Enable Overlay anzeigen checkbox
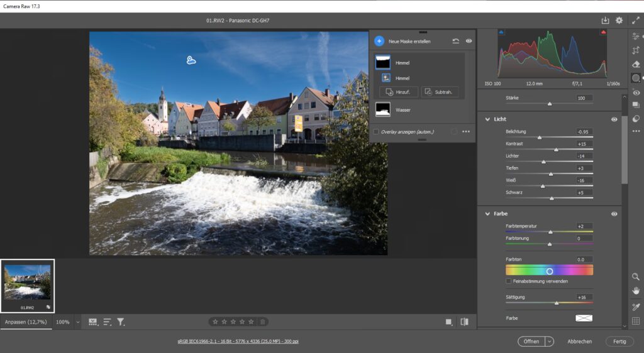Screen dimensions: 644x353 click(376, 132)
